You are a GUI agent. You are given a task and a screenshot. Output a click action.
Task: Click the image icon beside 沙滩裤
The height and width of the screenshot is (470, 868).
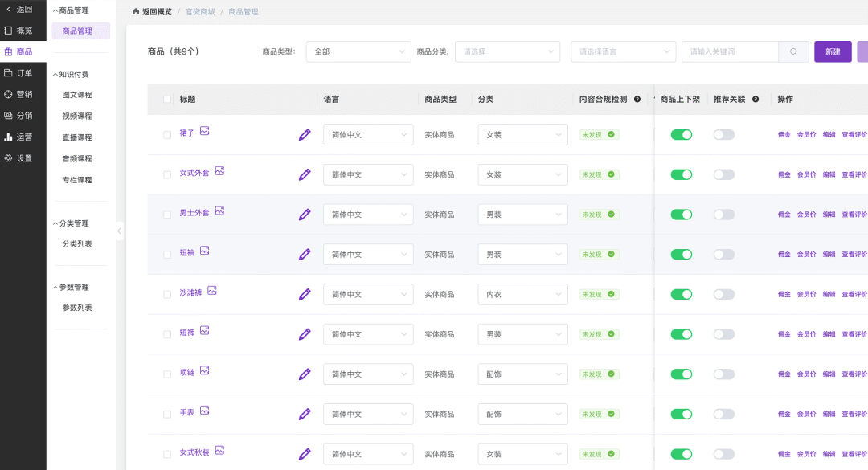[212, 291]
